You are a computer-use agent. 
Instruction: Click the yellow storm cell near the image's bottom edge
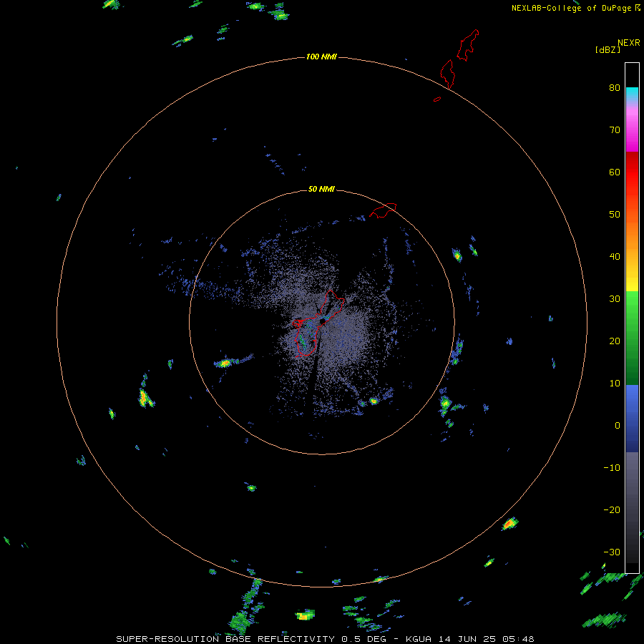tap(305, 615)
